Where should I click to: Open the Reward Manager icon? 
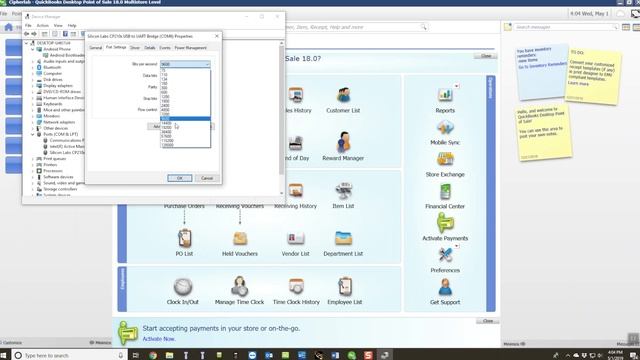[343, 142]
